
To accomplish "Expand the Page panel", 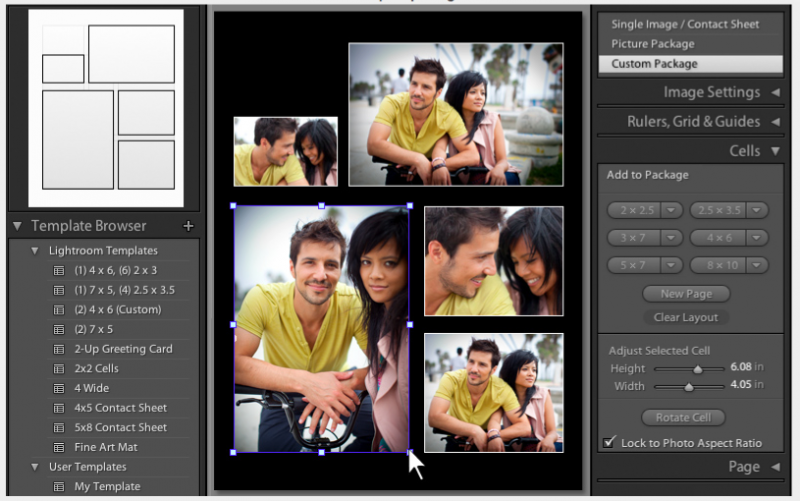I will (776, 467).
